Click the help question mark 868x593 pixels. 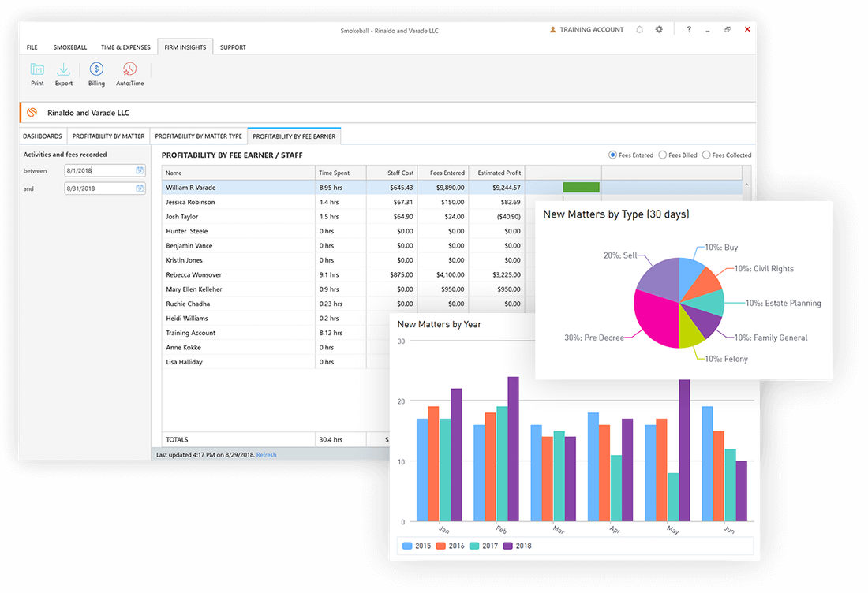click(x=688, y=29)
